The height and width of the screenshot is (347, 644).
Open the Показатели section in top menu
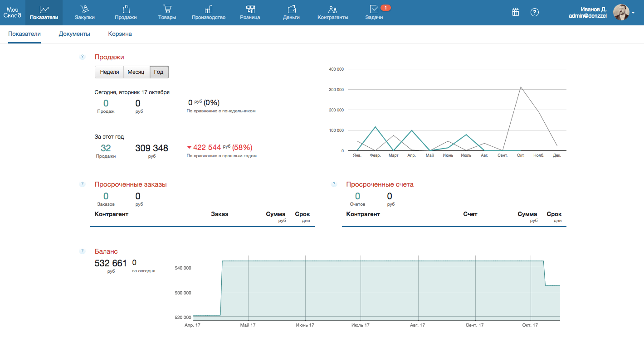point(44,13)
